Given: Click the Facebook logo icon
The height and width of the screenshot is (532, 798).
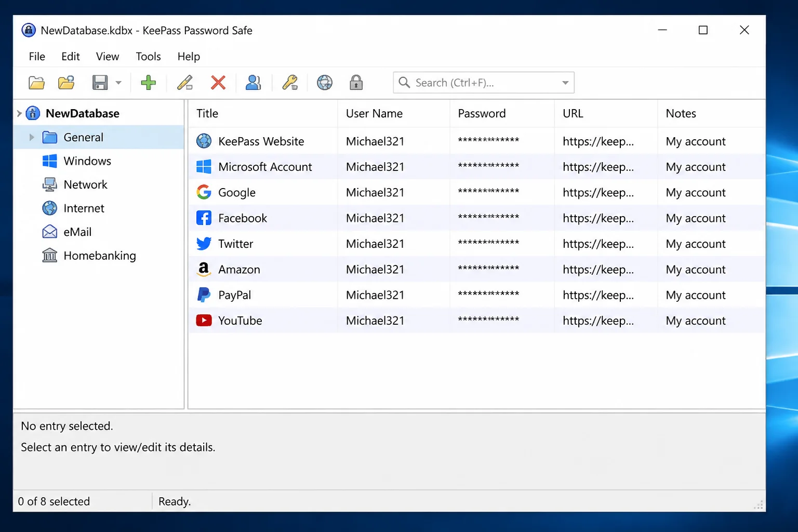Looking at the screenshot, I should (204, 218).
